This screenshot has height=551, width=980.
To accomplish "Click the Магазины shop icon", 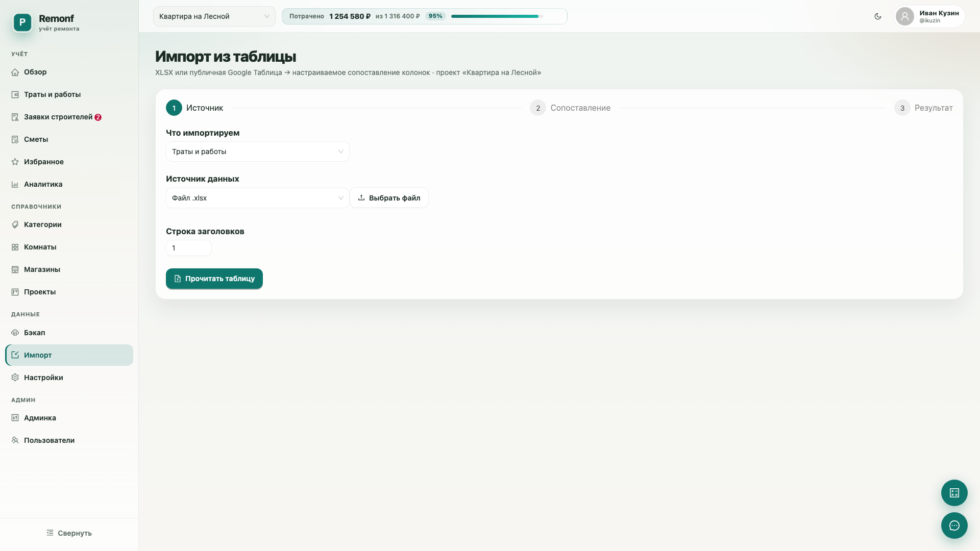I will pos(15,270).
